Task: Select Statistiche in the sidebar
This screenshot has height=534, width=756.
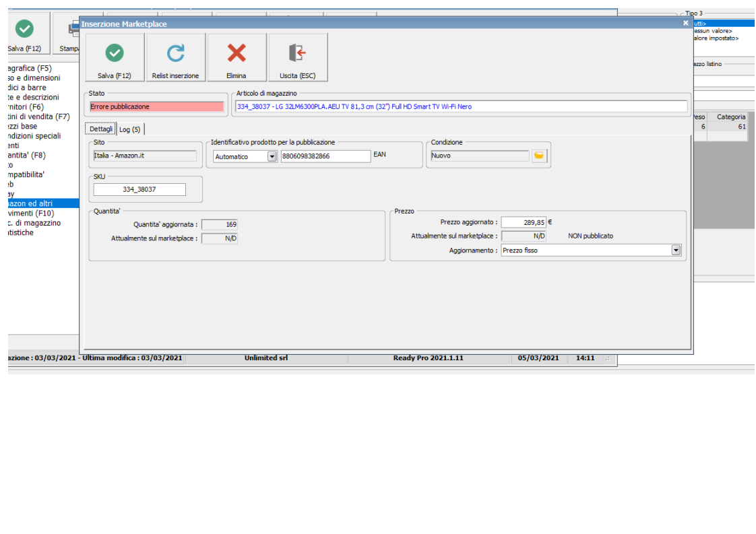Action: click(x=21, y=232)
